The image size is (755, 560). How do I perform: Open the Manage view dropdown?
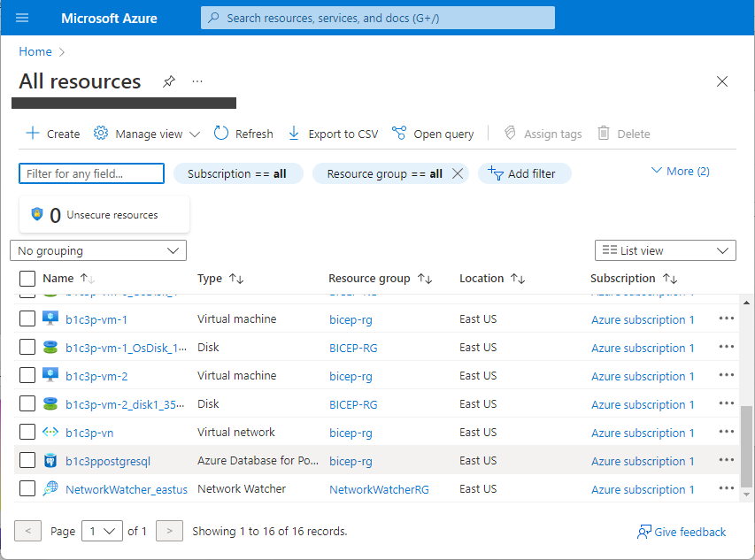click(x=147, y=134)
